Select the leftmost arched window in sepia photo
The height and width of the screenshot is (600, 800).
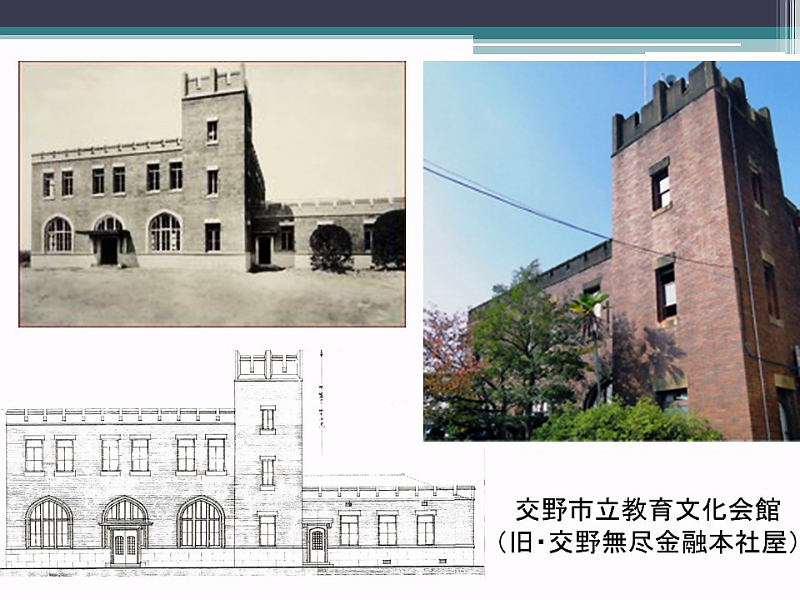click(58, 234)
